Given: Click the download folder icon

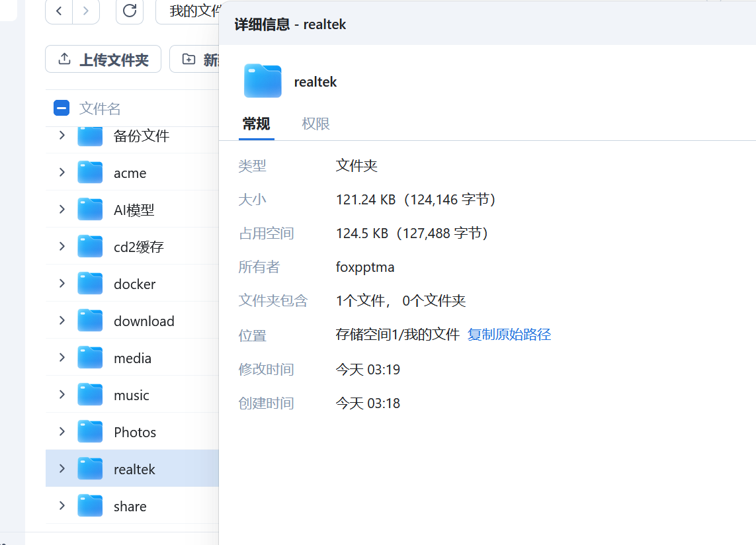Looking at the screenshot, I should (90, 320).
